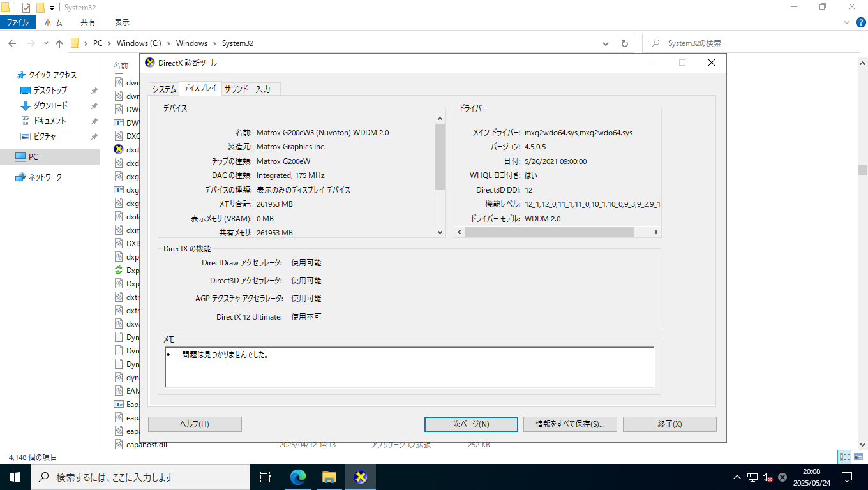The image size is (868, 490).
Task: Open ダウンロード in navigation pane
Action: 50,105
